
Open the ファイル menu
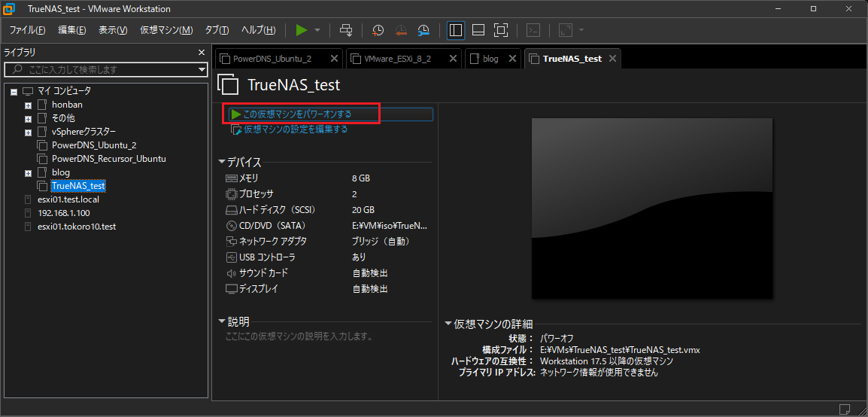pyautogui.click(x=28, y=30)
